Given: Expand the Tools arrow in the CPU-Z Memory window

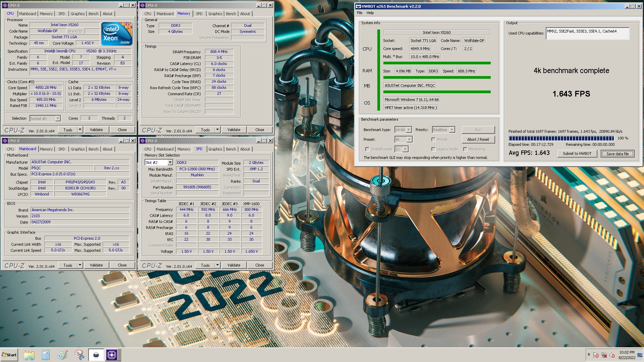Looking at the screenshot, I should click(x=217, y=130).
